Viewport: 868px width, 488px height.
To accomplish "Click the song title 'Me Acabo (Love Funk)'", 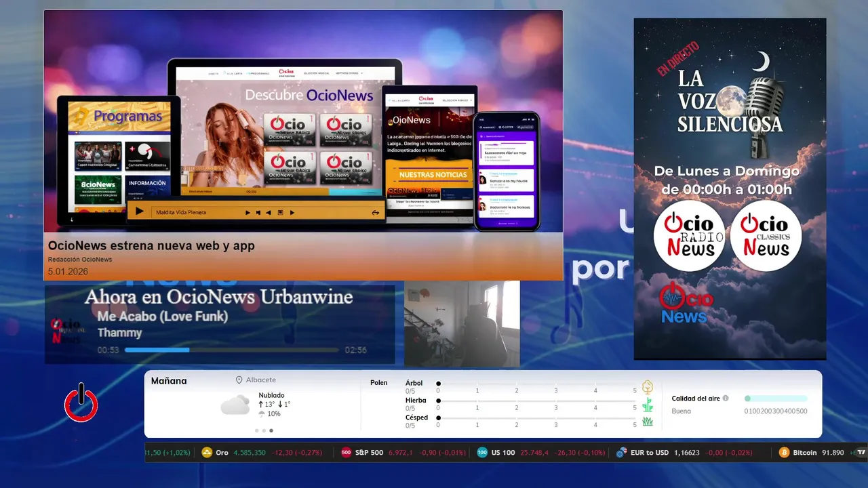I will (163, 317).
